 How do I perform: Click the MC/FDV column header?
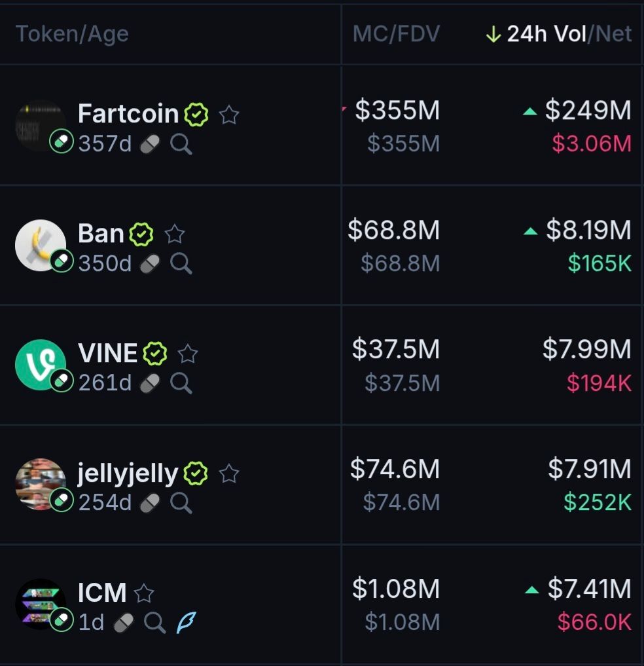[396, 34]
